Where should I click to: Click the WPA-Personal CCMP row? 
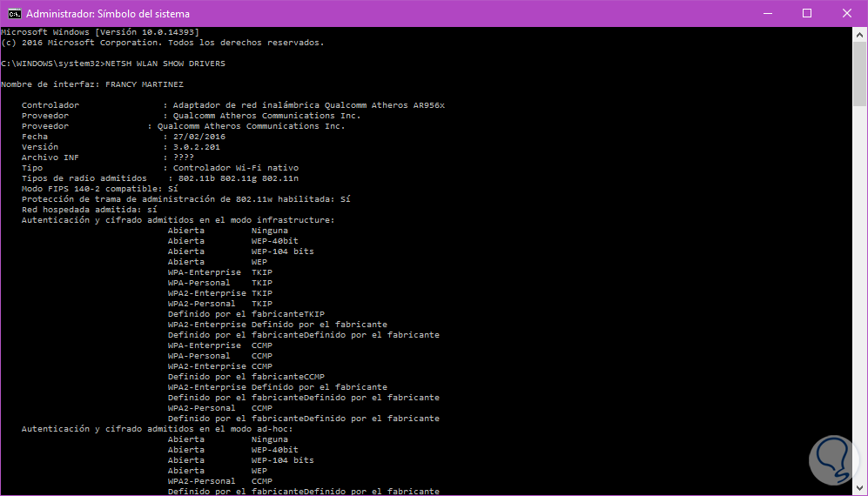pos(220,356)
